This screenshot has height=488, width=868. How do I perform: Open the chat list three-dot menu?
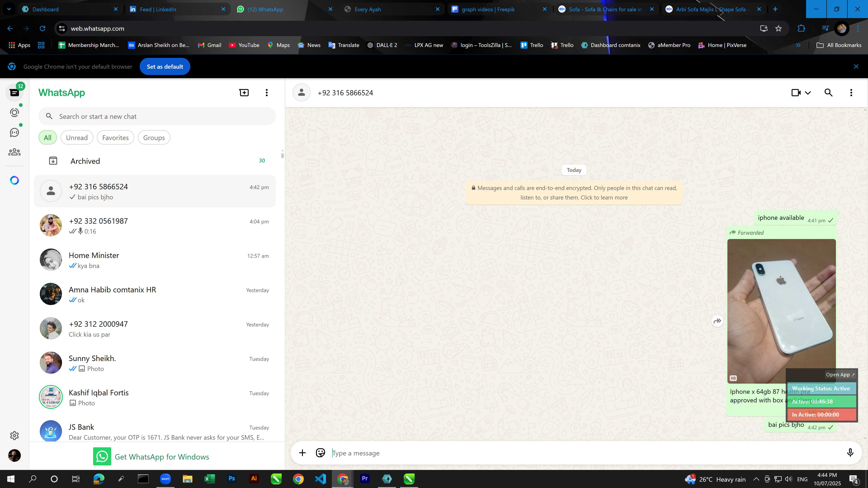tap(267, 93)
